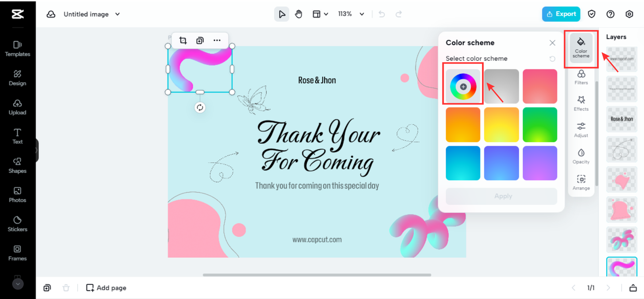
Task: Open the settings hexagon icon
Action: click(x=629, y=14)
